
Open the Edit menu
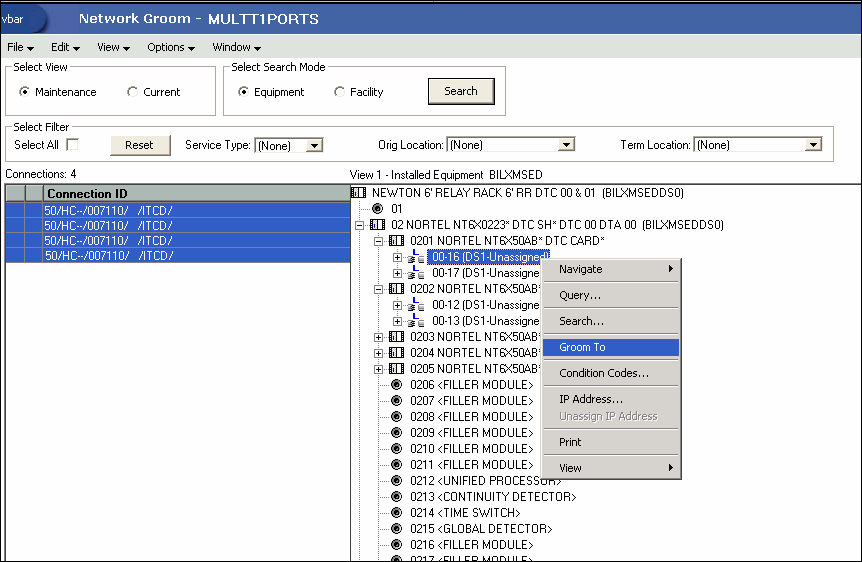point(65,47)
